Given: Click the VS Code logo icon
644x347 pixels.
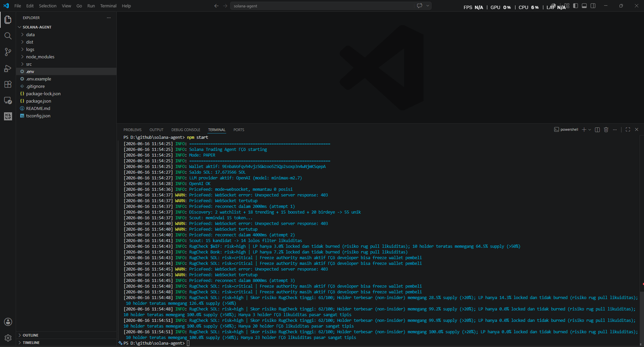Looking at the screenshot, I should coord(6,6).
